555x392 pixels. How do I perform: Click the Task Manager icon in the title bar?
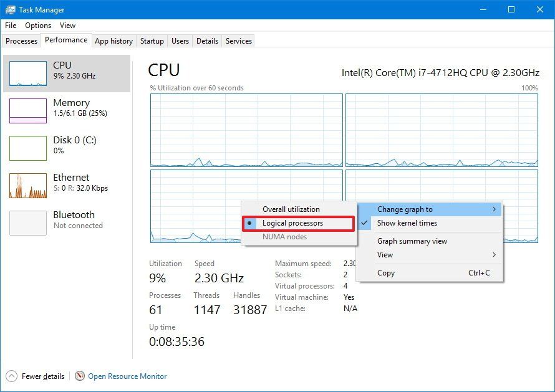point(9,9)
